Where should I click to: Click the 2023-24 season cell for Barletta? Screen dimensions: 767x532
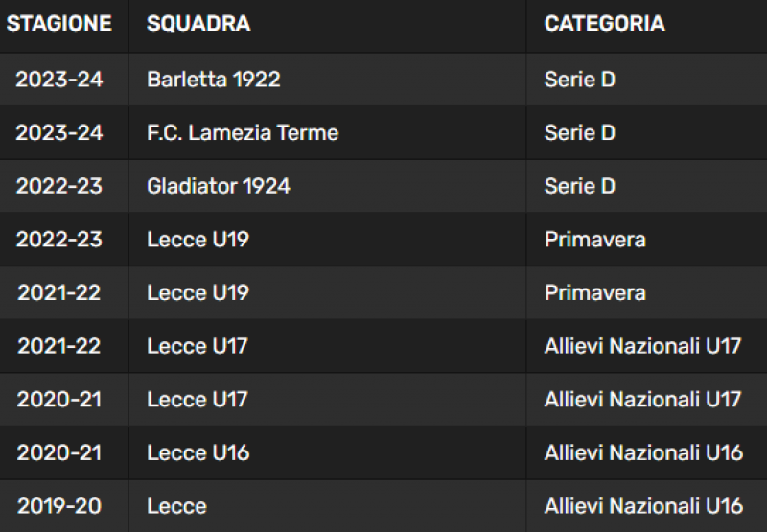pos(59,80)
